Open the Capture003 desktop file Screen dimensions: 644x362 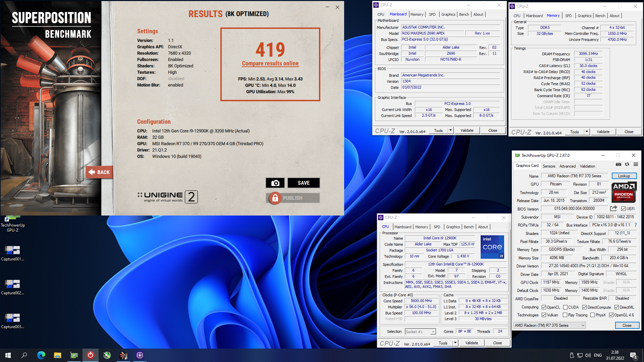(x=12, y=321)
